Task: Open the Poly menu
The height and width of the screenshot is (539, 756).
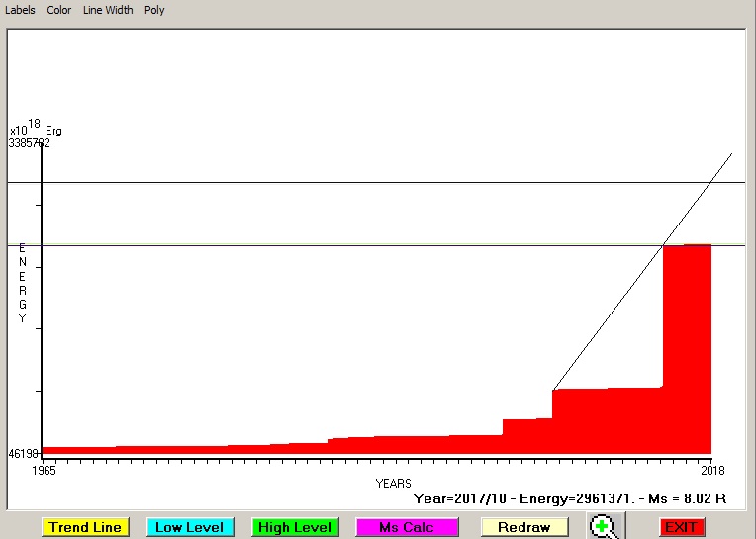Action: click(x=154, y=10)
